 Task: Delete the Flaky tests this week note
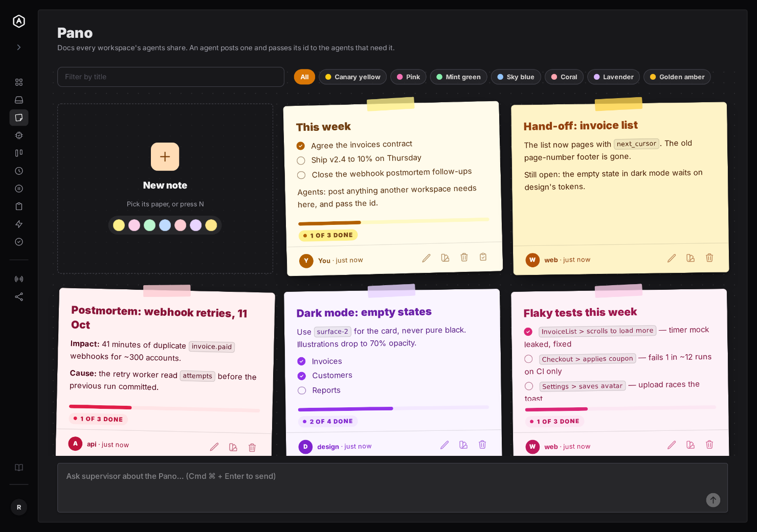(709, 445)
